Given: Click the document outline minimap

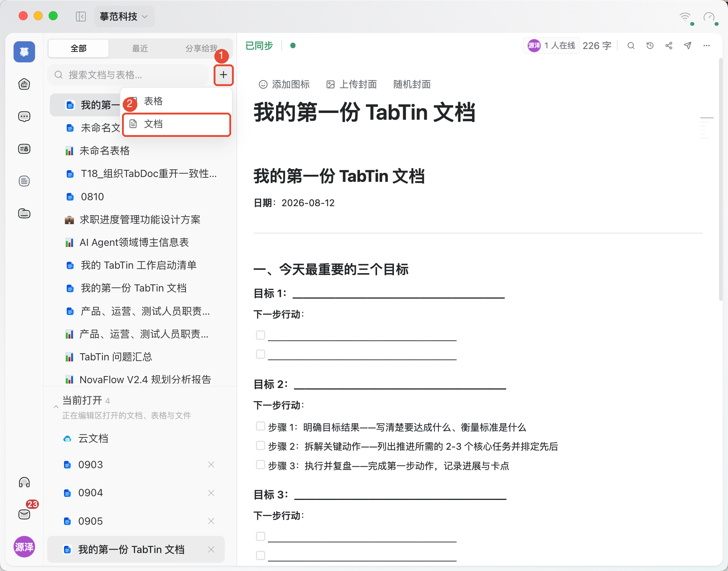Looking at the screenshot, I should (706, 128).
